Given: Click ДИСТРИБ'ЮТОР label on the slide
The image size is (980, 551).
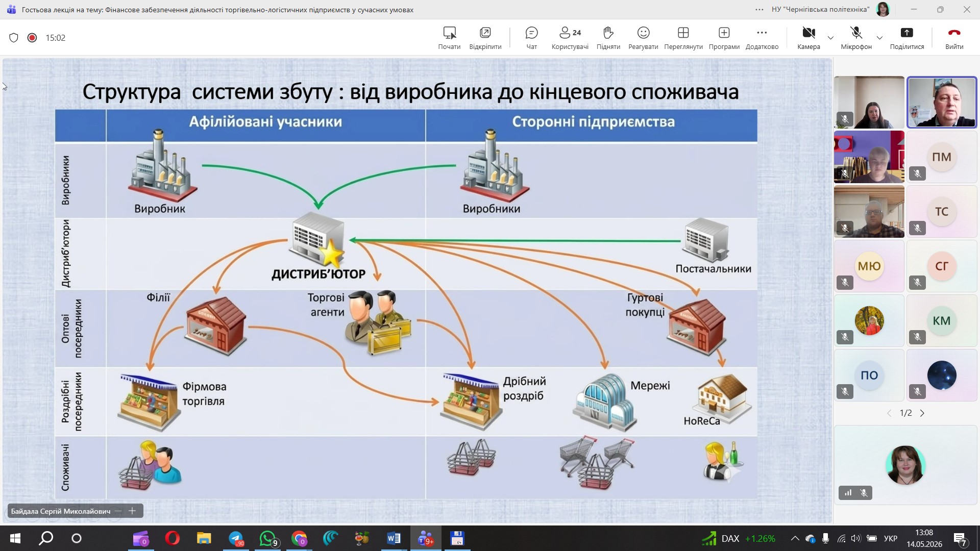Looking at the screenshot, I should coord(318,274).
